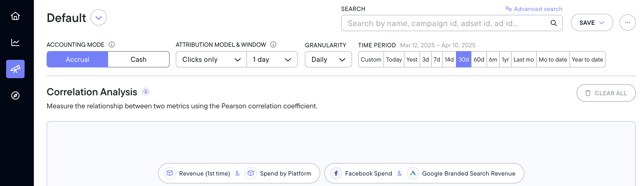
Task: Open the Home page from sidebar
Action: click(x=15, y=16)
